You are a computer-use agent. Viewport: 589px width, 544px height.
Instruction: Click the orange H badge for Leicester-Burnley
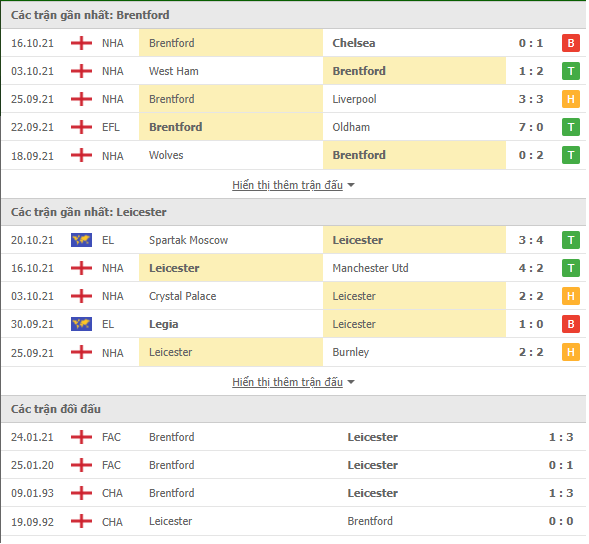570,352
